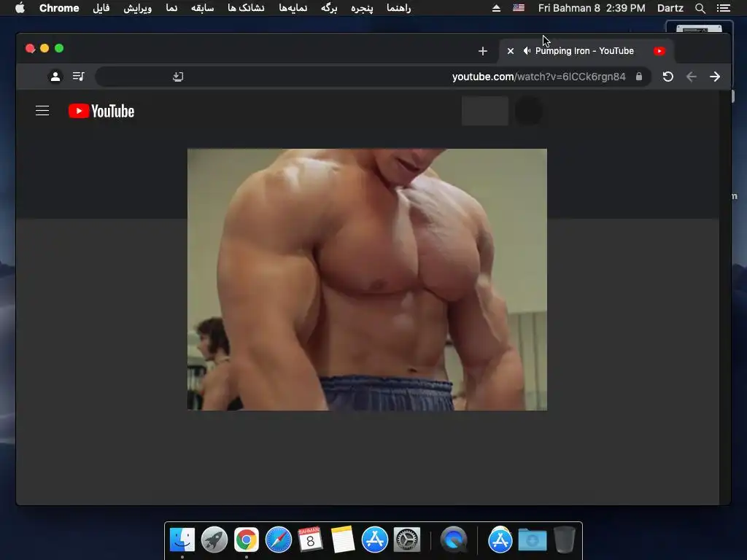747x560 pixels.
Task: Click the address bar URL field
Action: click(x=373, y=77)
